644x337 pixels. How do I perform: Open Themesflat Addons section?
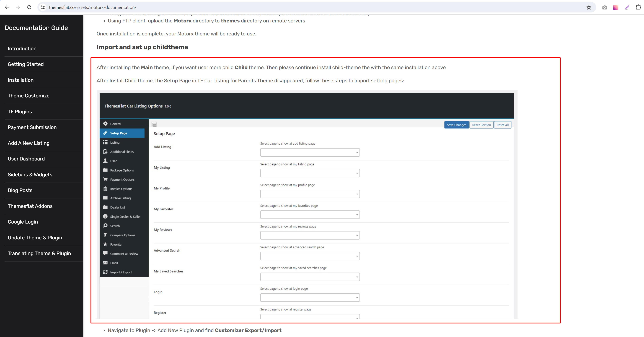pyautogui.click(x=30, y=206)
